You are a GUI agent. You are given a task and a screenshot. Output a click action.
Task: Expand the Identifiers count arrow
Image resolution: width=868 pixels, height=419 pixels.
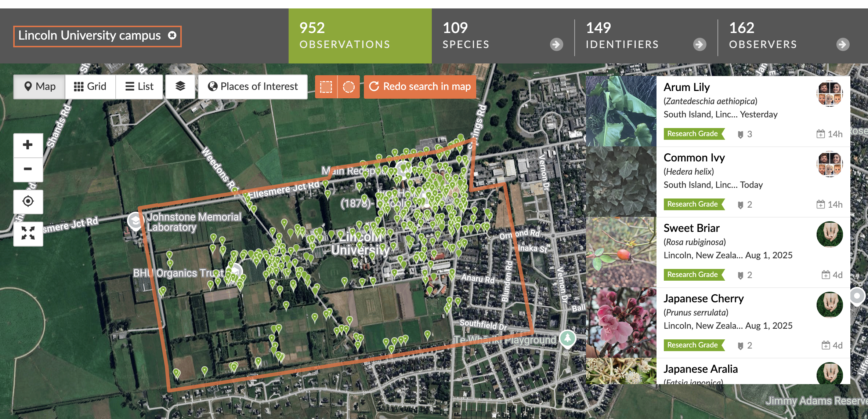tap(699, 45)
